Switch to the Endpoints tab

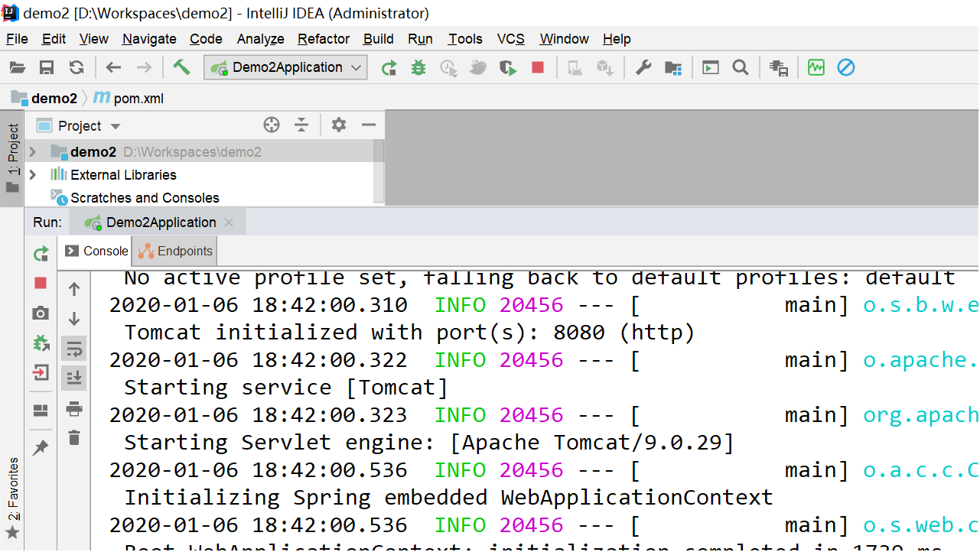[175, 251]
